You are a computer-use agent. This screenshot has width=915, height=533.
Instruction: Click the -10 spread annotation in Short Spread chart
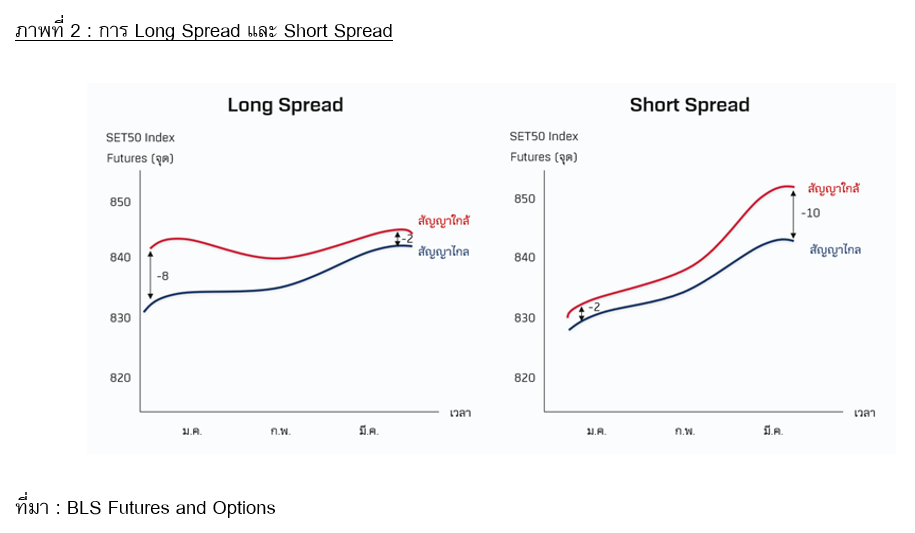point(810,213)
